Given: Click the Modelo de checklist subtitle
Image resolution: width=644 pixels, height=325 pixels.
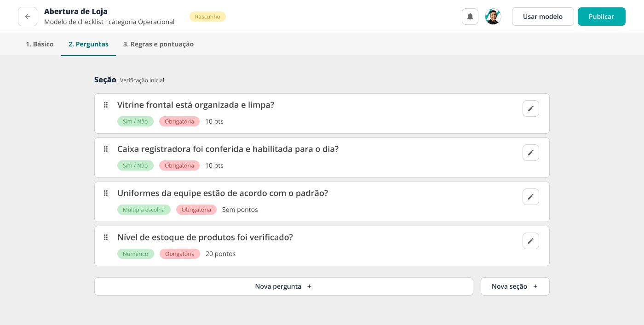Looking at the screenshot, I should coord(109,22).
